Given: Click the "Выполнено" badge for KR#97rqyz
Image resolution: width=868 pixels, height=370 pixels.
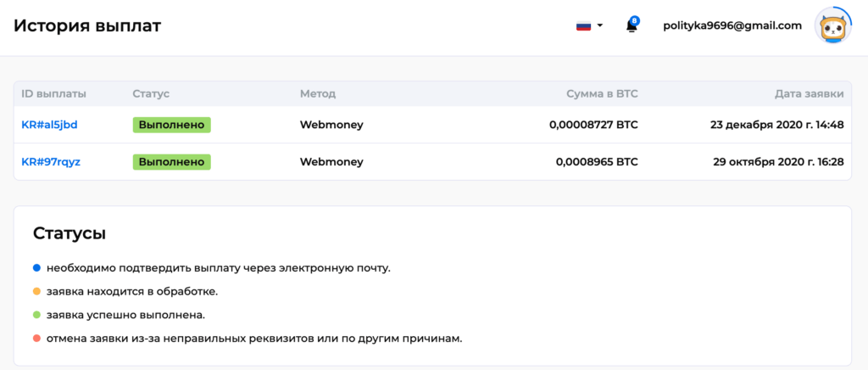Looking at the screenshot, I should coord(171,161).
